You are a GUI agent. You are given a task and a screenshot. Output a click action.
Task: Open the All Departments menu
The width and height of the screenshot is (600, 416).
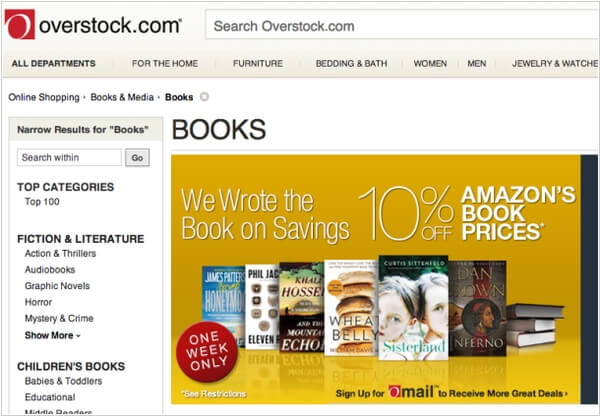[54, 64]
